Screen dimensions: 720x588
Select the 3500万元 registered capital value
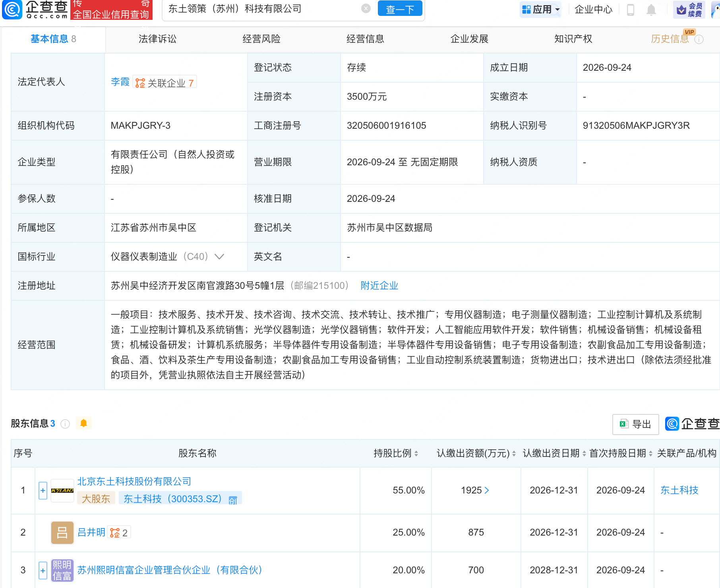(366, 97)
